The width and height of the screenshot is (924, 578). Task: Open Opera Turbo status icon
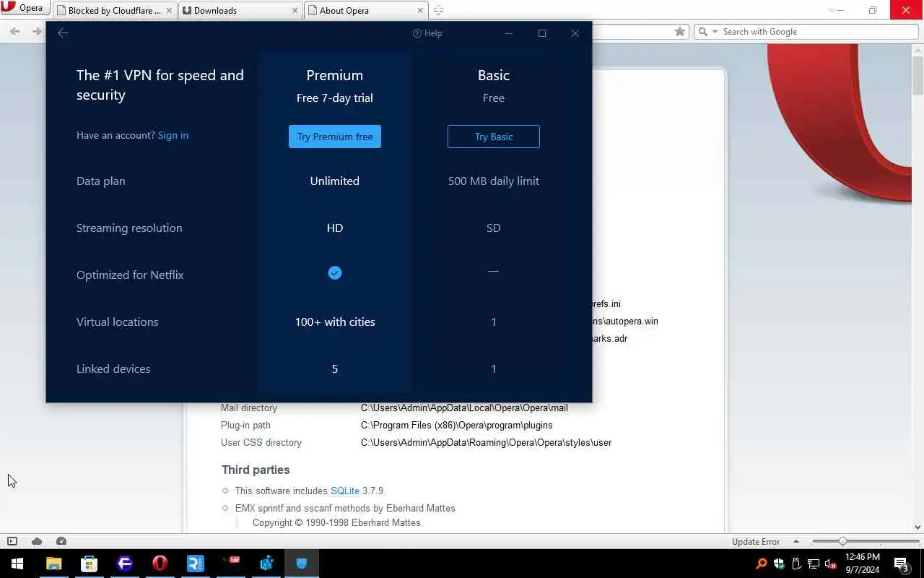coord(61,541)
